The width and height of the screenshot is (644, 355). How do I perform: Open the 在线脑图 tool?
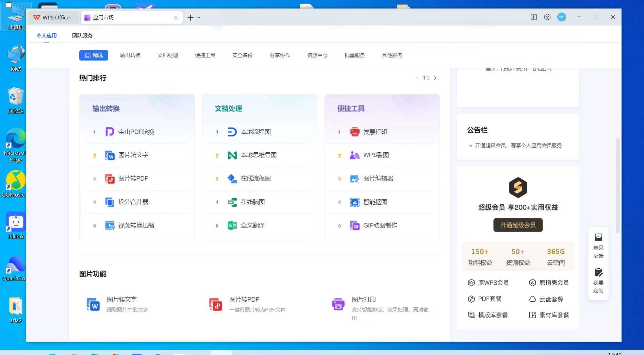[x=232, y=202]
